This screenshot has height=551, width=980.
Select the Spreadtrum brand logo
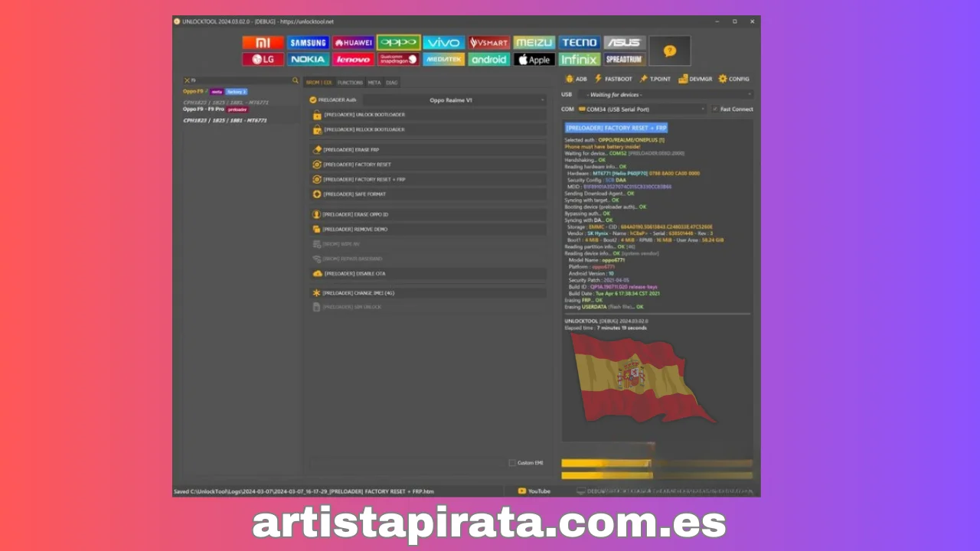[x=624, y=59]
